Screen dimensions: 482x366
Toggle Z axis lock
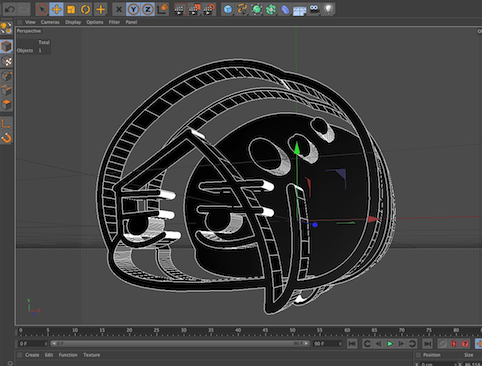click(148, 9)
